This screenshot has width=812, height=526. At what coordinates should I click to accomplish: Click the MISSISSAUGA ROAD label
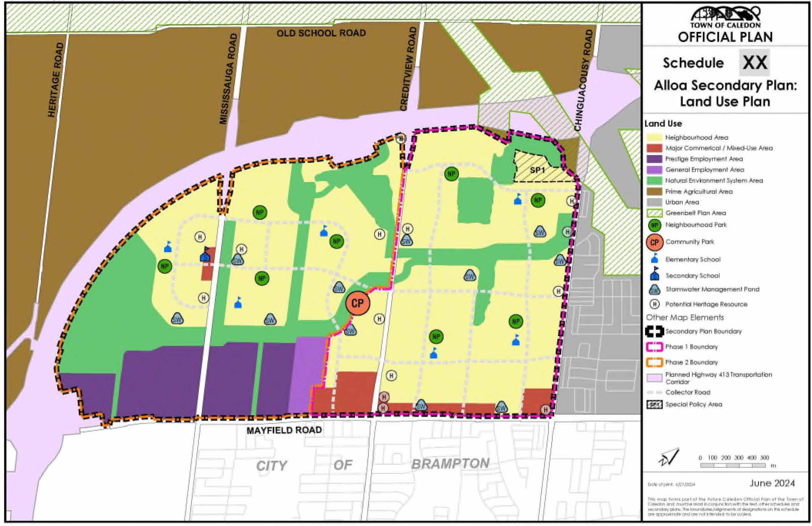[x=228, y=78]
